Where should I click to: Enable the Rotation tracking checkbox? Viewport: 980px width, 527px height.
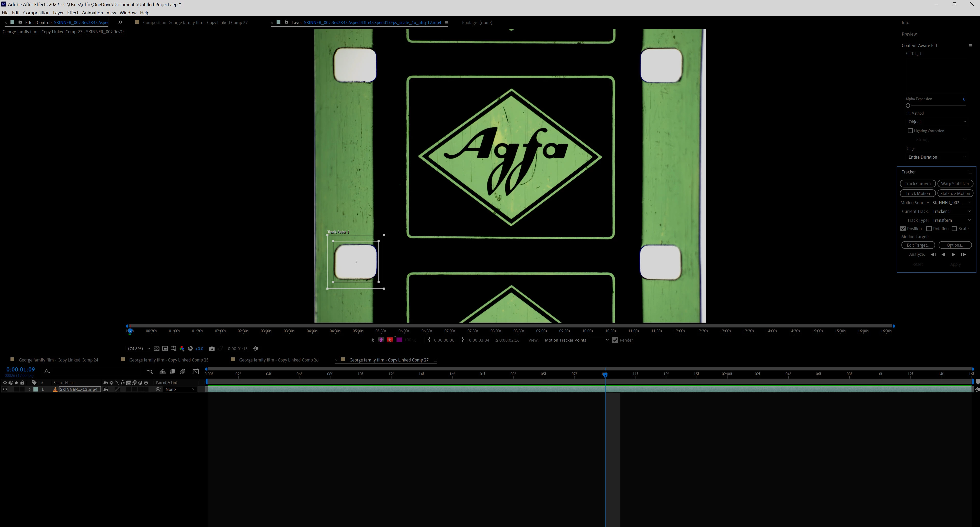click(929, 228)
